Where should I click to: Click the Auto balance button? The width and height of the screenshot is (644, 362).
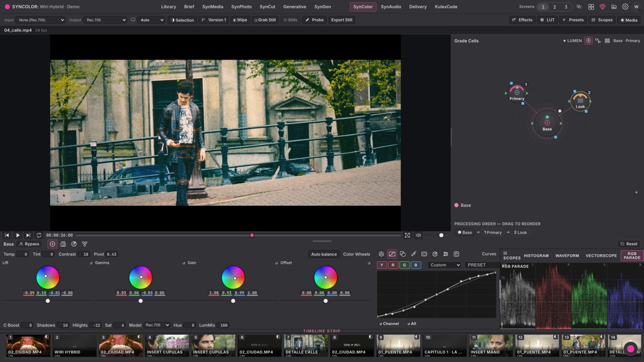[x=324, y=254]
